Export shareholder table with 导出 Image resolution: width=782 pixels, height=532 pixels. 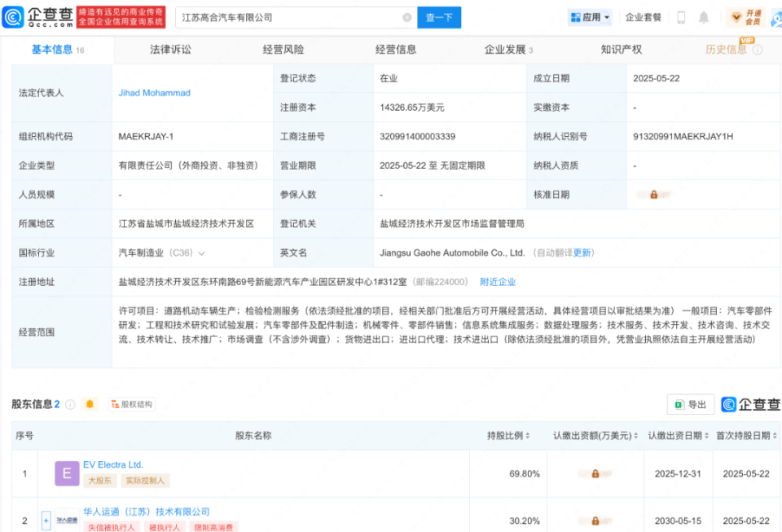click(691, 404)
